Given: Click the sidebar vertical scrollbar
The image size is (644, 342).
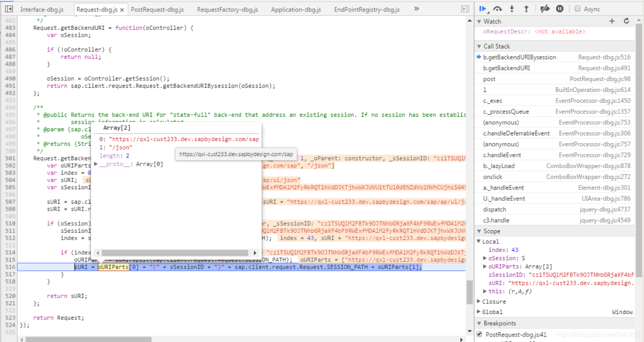Looking at the screenshot, I should [x=639, y=150].
